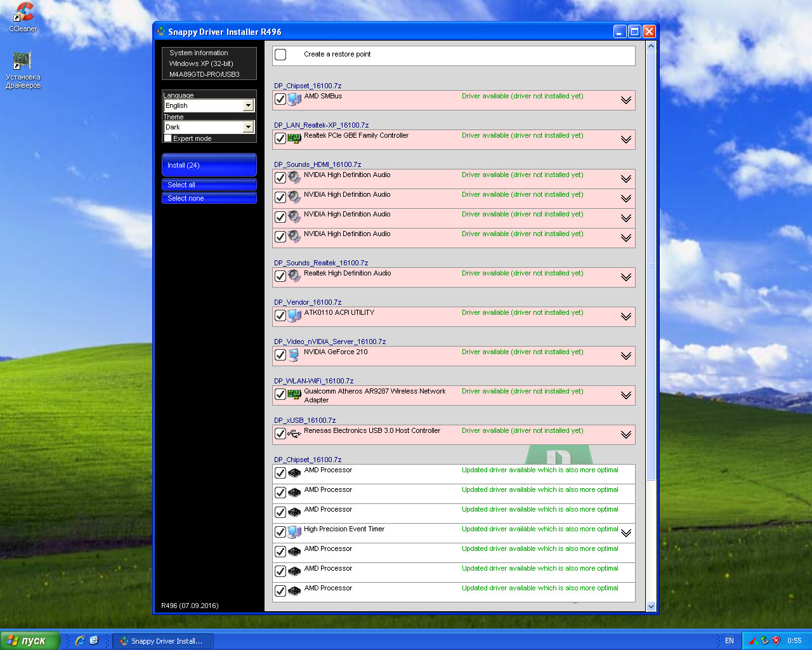Image resolution: width=812 pixels, height=650 pixels.
Task: Click the DP_Sounds_Realtek_16100.7z pack link
Action: [321, 263]
